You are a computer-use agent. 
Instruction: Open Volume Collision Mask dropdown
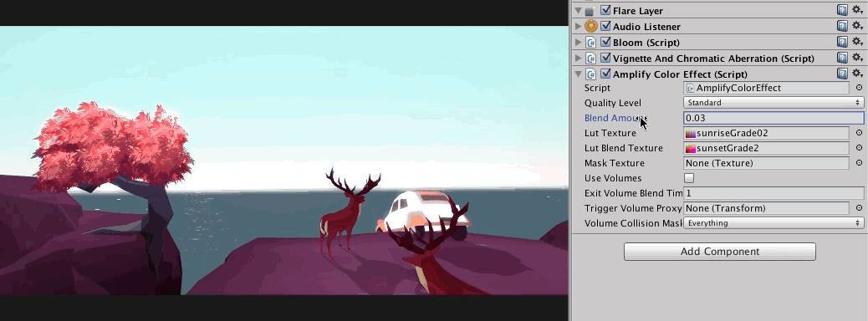pyautogui.click(x=774, y=223)
